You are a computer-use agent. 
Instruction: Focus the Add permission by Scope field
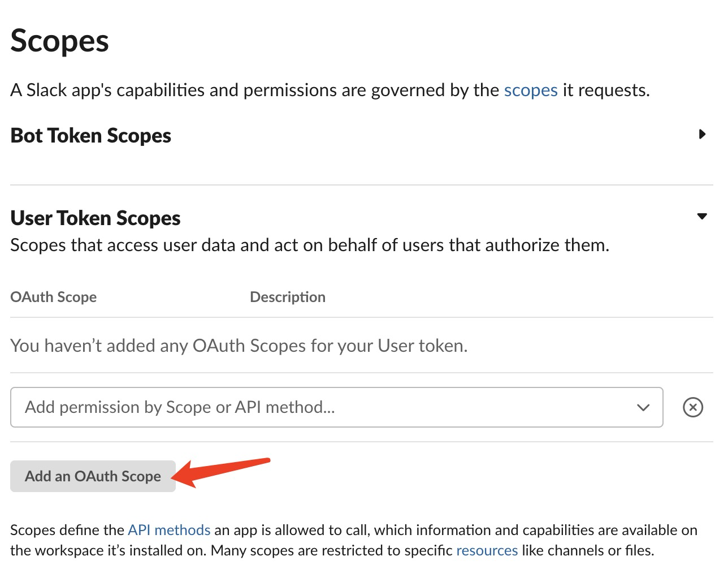tap(336, 407)
